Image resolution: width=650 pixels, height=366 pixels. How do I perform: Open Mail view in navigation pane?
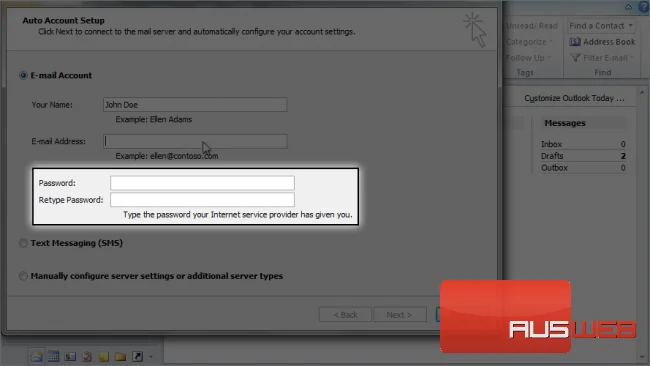pyautogui.click(x=36, y=356)
